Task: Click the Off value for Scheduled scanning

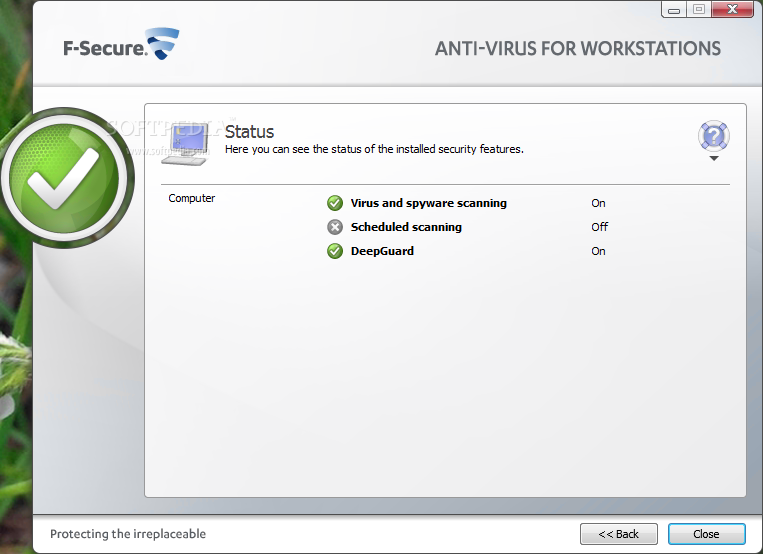Action: tap(600, 227)
